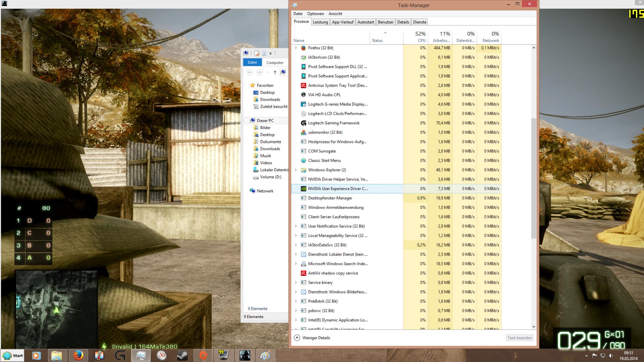This screenshot has height=362, width=644.
Task: Collapse view with Weniger Details
Action: point(312,338)
